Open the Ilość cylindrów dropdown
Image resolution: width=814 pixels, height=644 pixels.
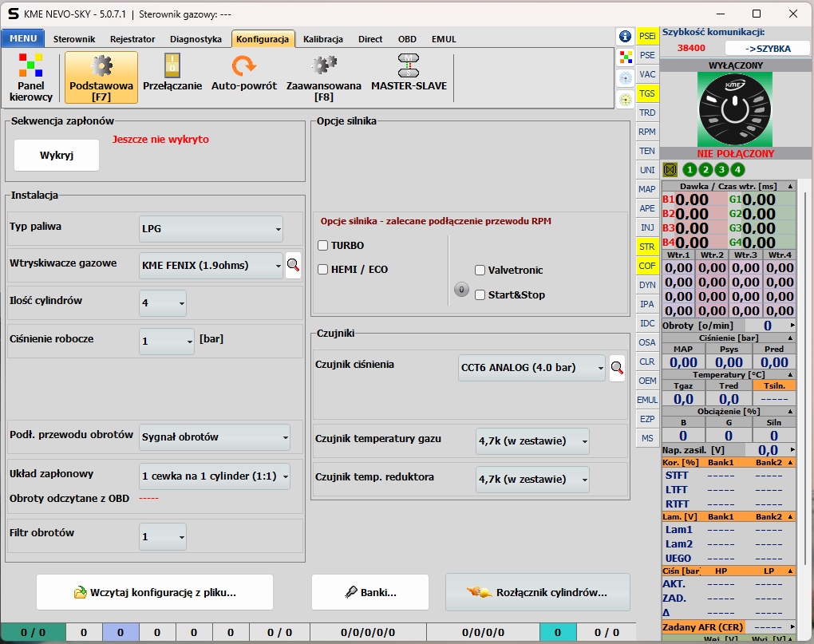tap(163, 303)
